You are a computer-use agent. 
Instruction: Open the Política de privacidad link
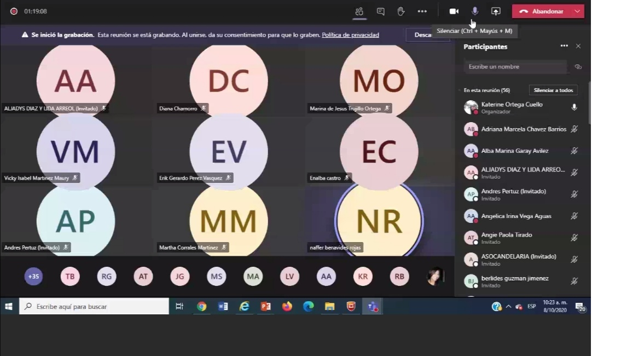coord(350,35)
